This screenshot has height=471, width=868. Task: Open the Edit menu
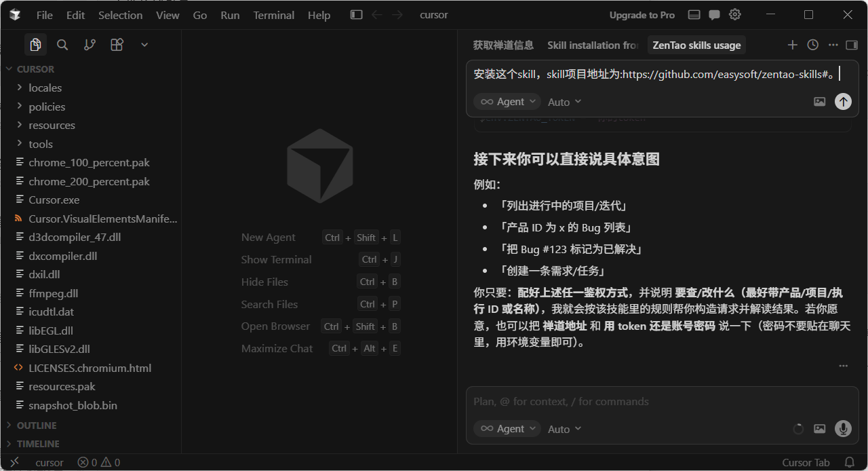coord(76,15)
